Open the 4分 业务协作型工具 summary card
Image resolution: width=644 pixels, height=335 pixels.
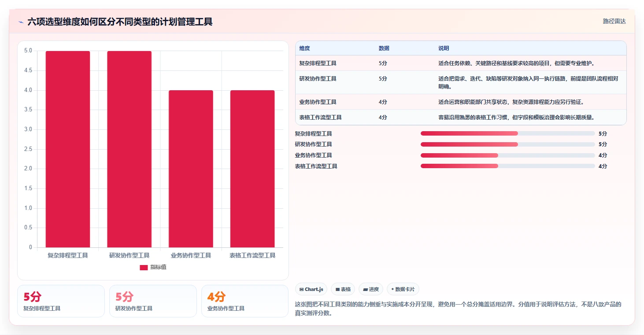pos(245,301)
